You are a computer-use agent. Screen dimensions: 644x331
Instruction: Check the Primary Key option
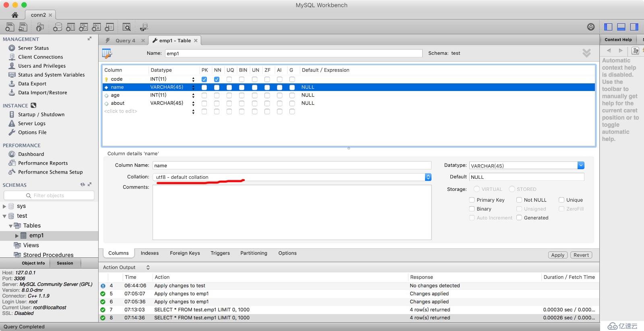pyautogui.click(x=472, y=200)
